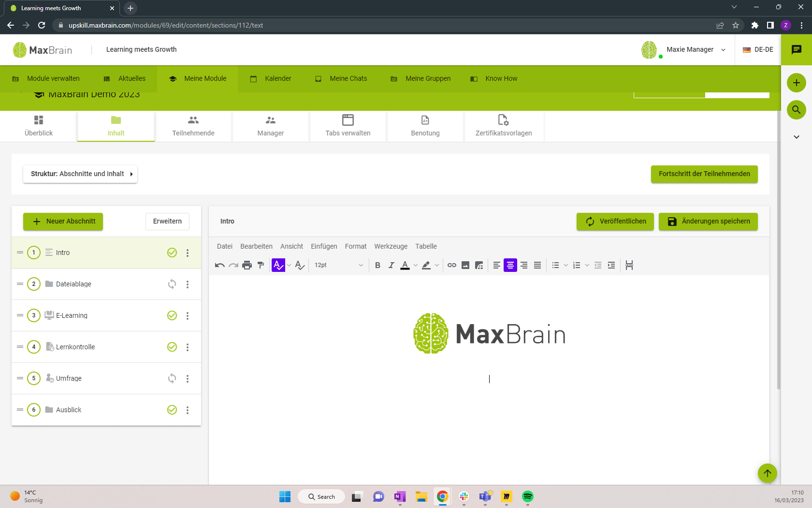Image resolution: width=812 pixels, height=508 pixels.
Task: Click the second spellcheck icon without highlight
Action: coord(300,265)
